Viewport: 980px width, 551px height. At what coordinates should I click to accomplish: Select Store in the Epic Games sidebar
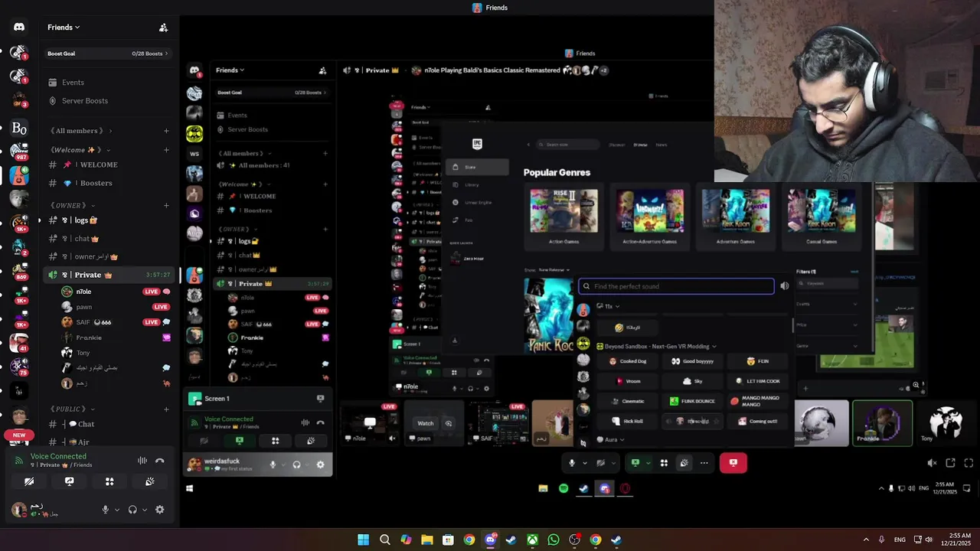pyautogui.click(x=477, y=167)
